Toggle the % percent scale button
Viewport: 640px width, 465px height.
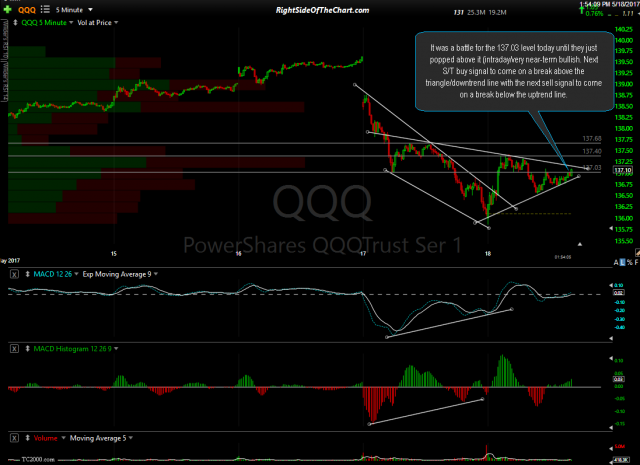coord(629,263)
